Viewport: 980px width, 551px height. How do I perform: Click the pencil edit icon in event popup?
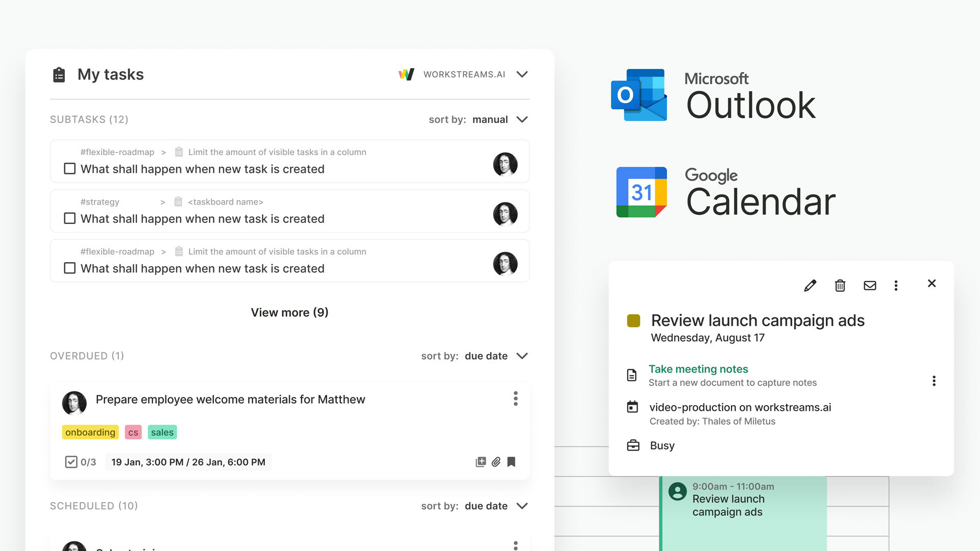[x=810, y=286]
